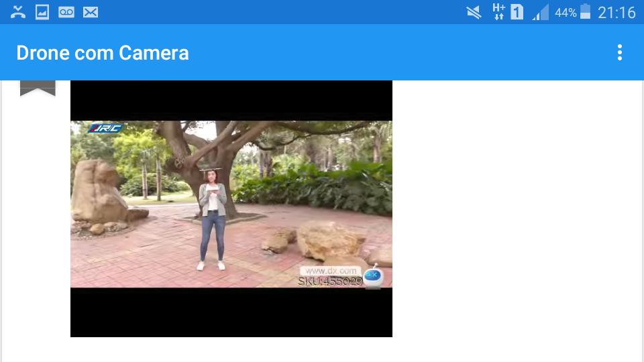
Task: Tap the missed call notification icon
Action: (17, 12)
